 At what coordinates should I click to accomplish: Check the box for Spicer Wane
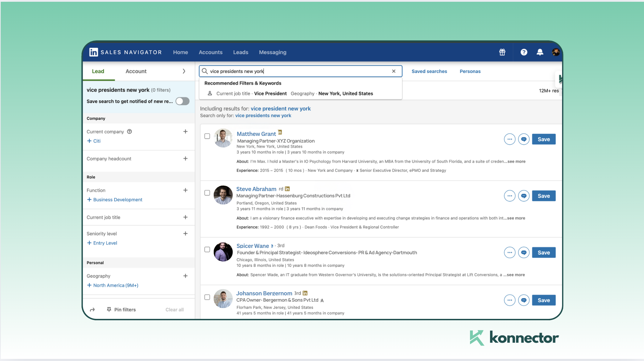pos(207,249)
